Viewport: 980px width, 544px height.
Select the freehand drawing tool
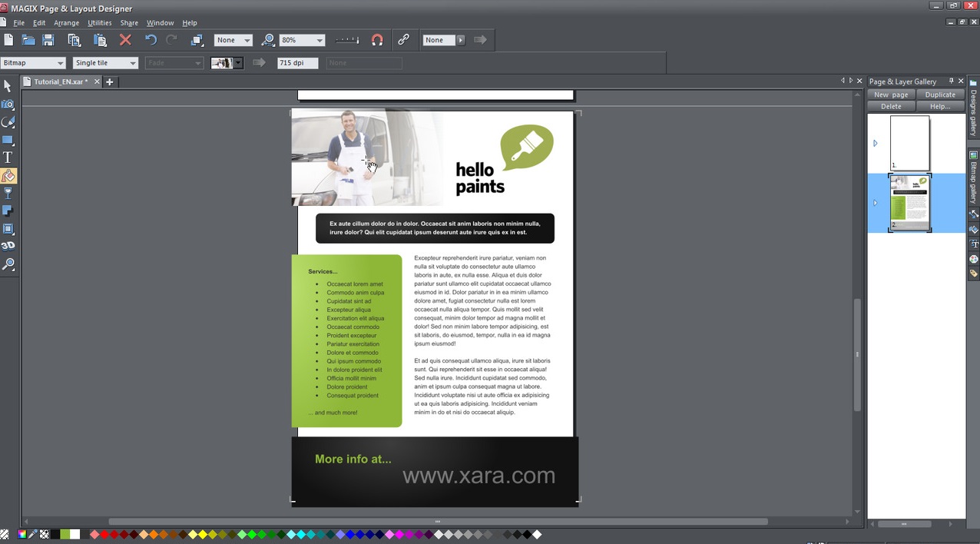[8, 122]
